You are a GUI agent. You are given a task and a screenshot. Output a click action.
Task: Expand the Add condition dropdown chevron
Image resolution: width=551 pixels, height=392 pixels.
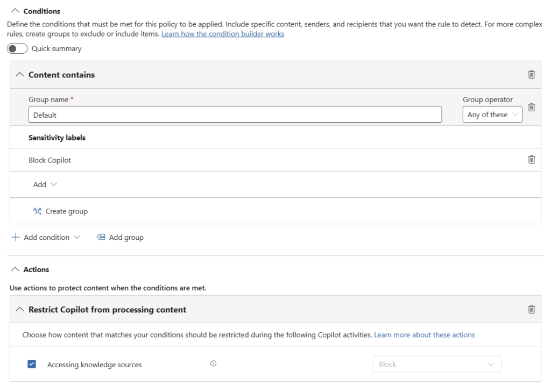(76, 237)
